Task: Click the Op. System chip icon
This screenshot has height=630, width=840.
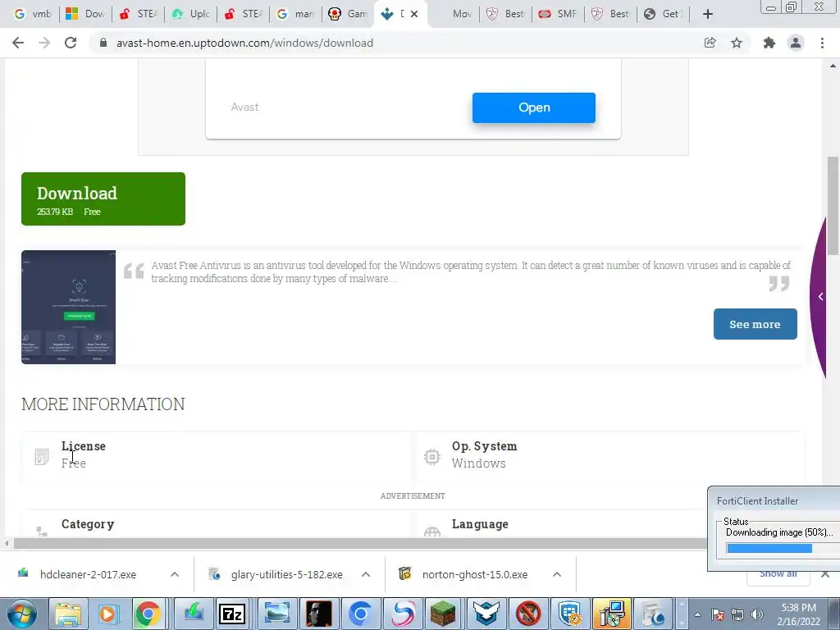Action: point(431,456)
